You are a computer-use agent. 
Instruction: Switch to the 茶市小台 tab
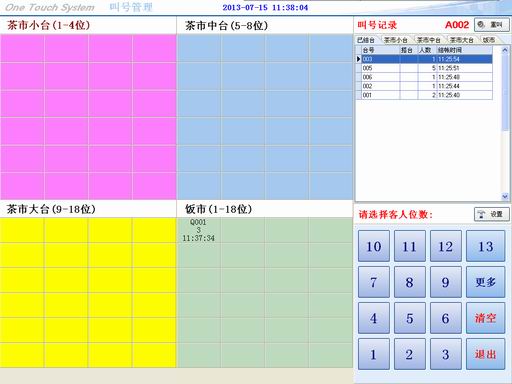click(x=396, y=40)
